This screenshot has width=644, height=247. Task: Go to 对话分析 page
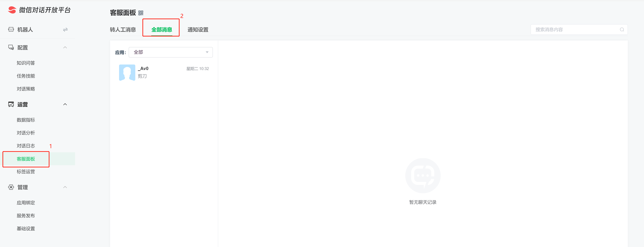pos(26,133)
